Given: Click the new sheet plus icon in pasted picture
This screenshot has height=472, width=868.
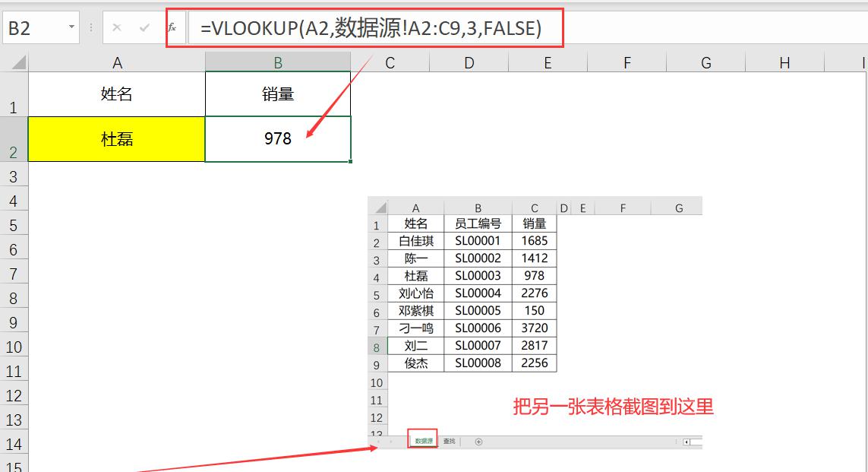Looking at the screenshot, I should 479,442.
